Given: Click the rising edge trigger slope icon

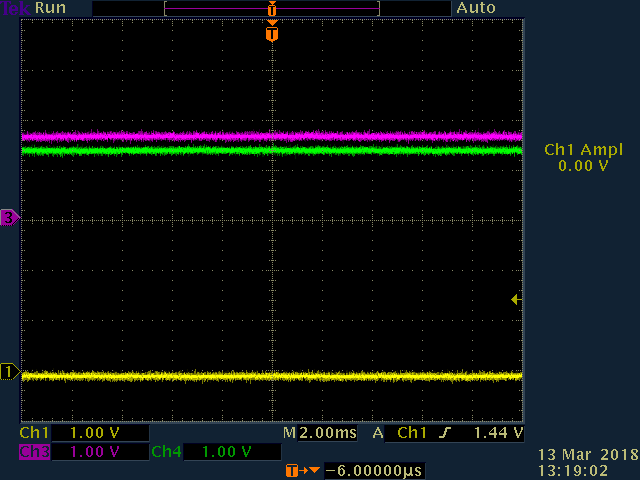Looking at the screenshot, I should click(445, 433).
